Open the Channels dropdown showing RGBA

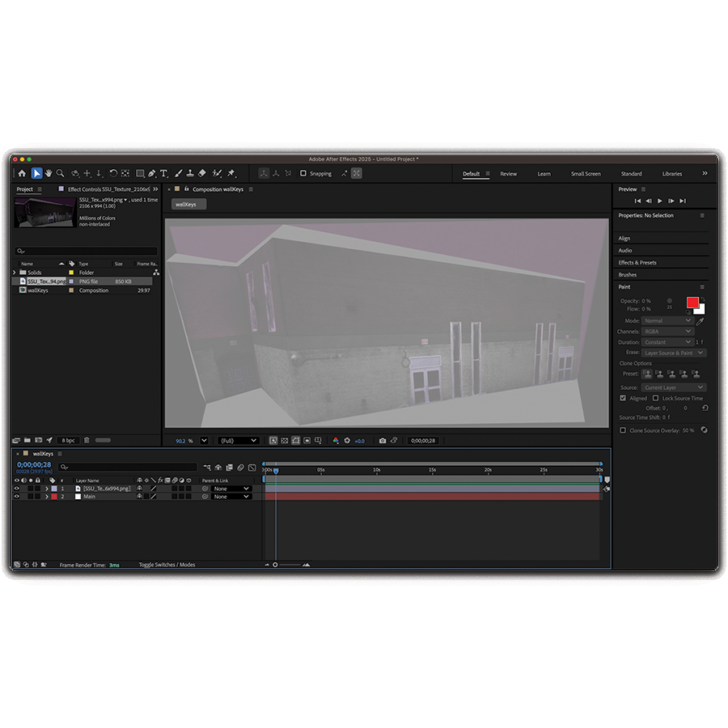pos(667,331)
